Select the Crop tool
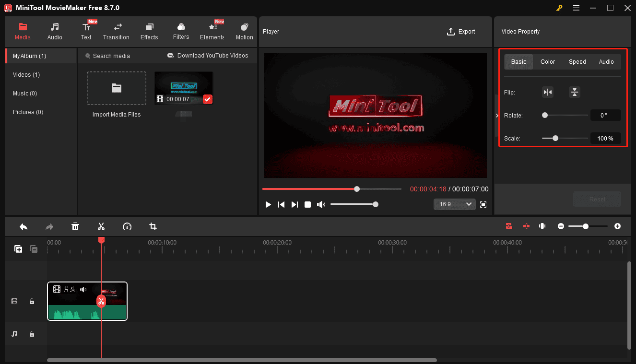636x364 pixels. click(x=153, y=226)
